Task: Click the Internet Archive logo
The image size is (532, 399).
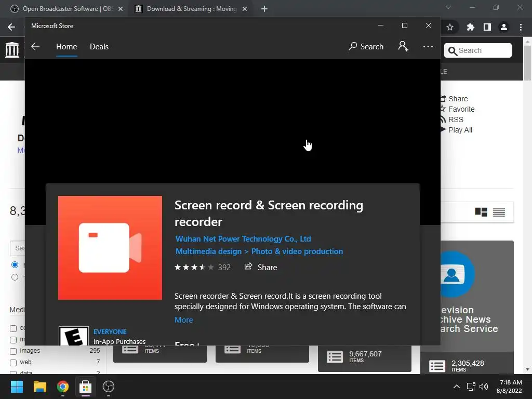Action: [x=12, y=49]
